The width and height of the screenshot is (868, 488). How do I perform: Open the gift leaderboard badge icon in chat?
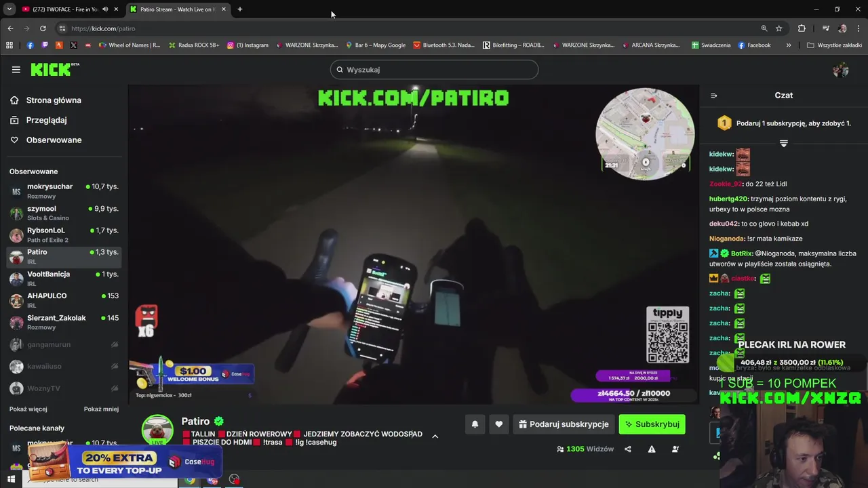click(724, 123)
